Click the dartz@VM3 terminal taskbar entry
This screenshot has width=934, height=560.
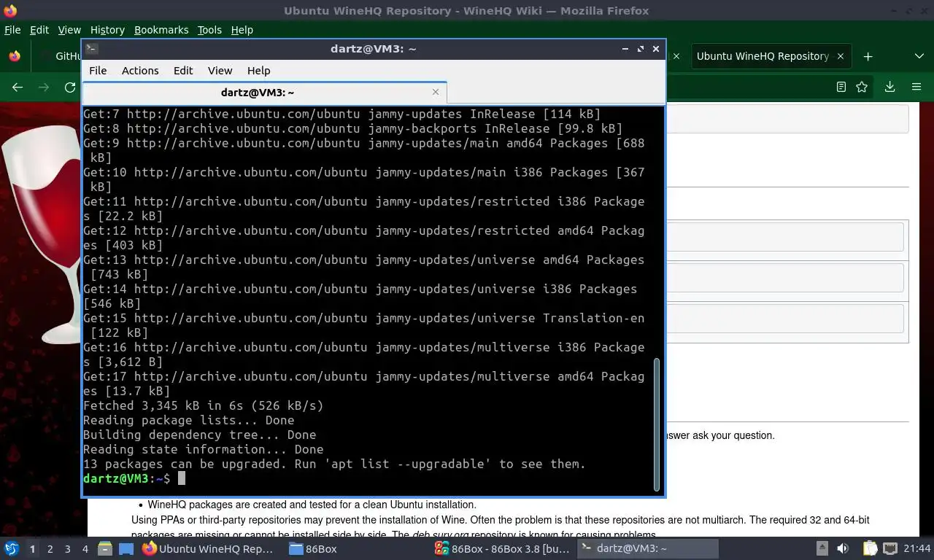[647, 548]
